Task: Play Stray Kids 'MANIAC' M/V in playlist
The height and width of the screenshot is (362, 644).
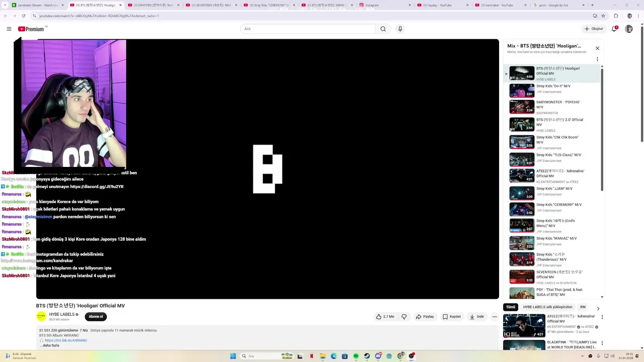Action: pos(552,242)
